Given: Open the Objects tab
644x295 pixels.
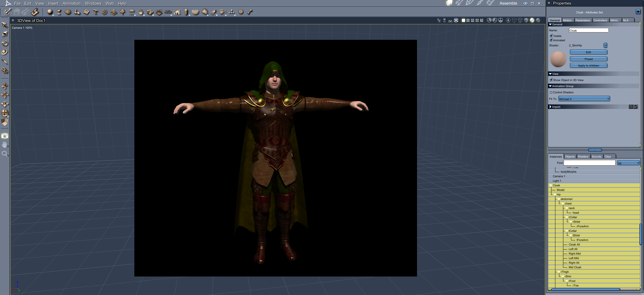Looking at the screenshot, I should (x=570, y=156).
